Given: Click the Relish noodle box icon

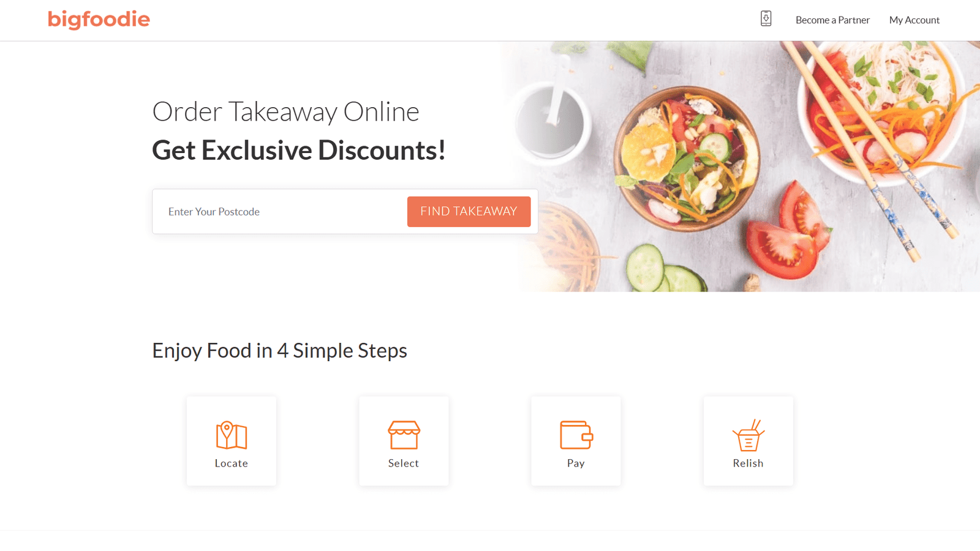Looking at the screenshot, I should pyautogui.click(x=748, y=435).
